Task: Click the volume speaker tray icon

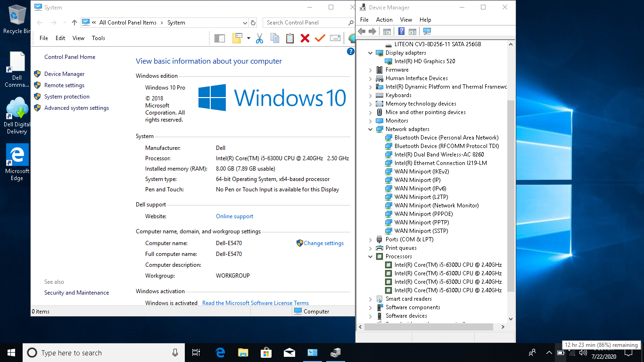Action: [x=583, y=353]
